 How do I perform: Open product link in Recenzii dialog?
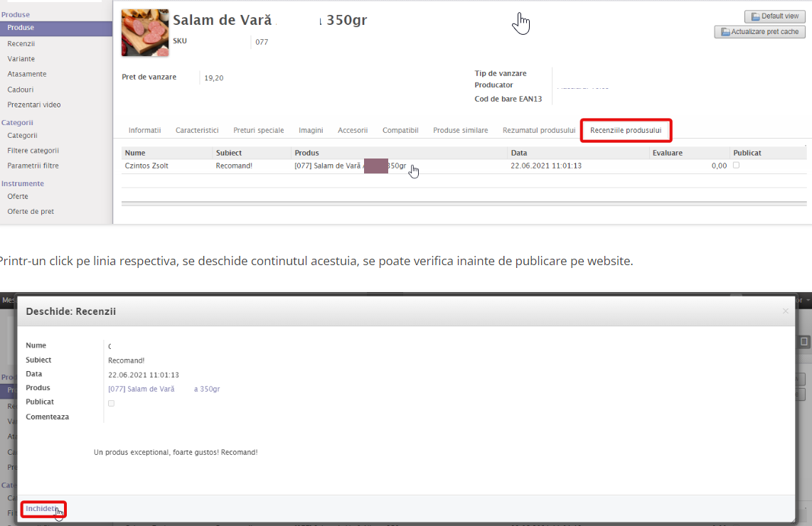coord(164,389)
